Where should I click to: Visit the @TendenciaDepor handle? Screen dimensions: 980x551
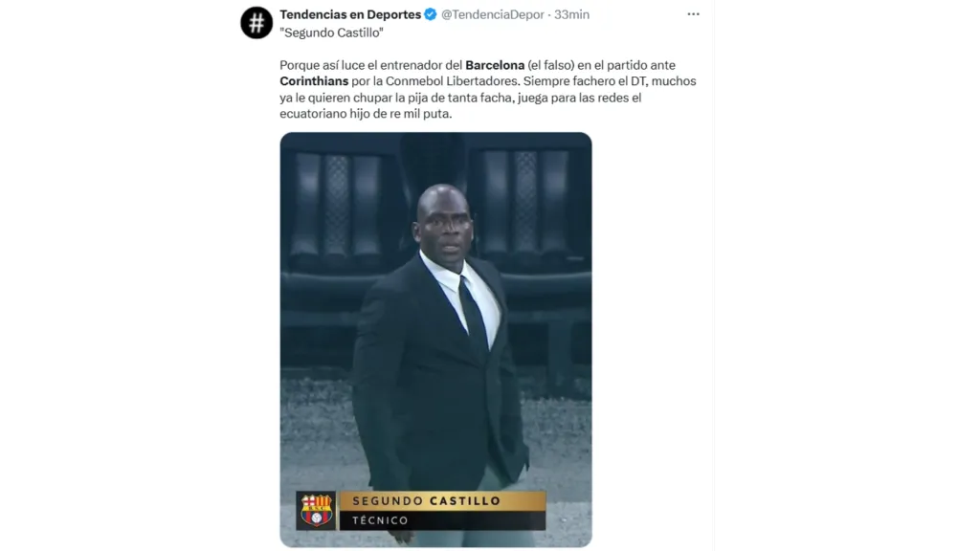point(493,14)
